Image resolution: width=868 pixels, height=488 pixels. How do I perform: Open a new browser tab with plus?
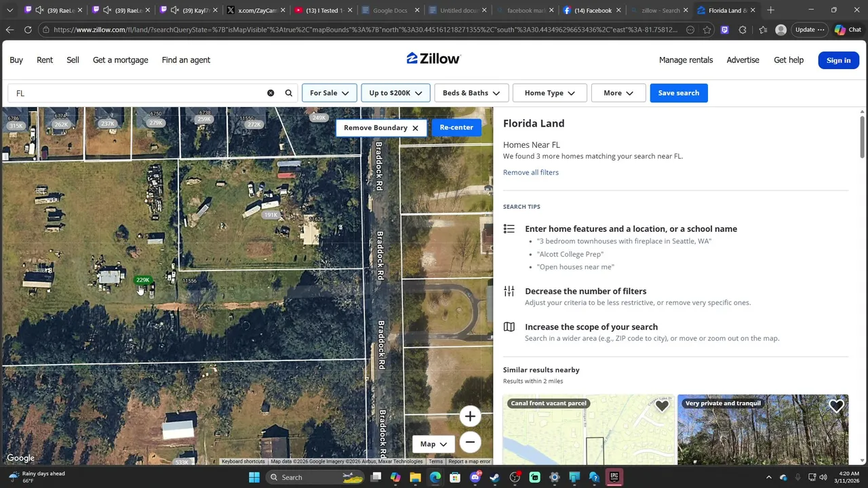(770, 10)
